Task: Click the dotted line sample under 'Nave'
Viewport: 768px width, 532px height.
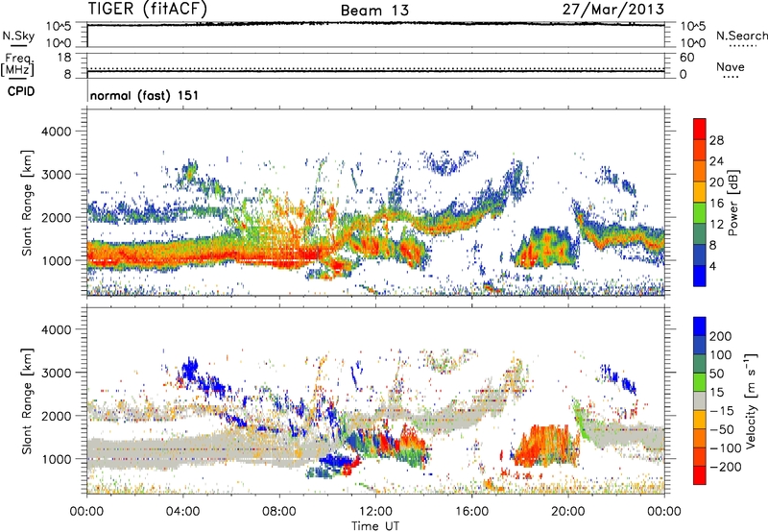Action: (x=732, y=78)
